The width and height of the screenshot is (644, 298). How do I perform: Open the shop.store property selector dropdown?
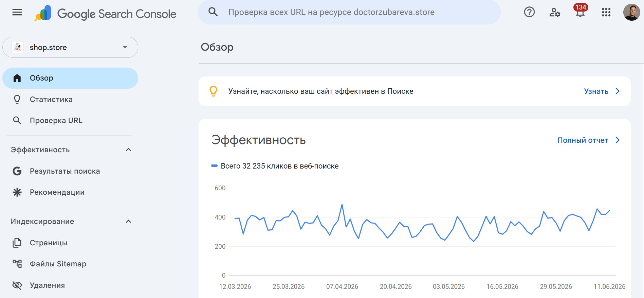(70, 47)
